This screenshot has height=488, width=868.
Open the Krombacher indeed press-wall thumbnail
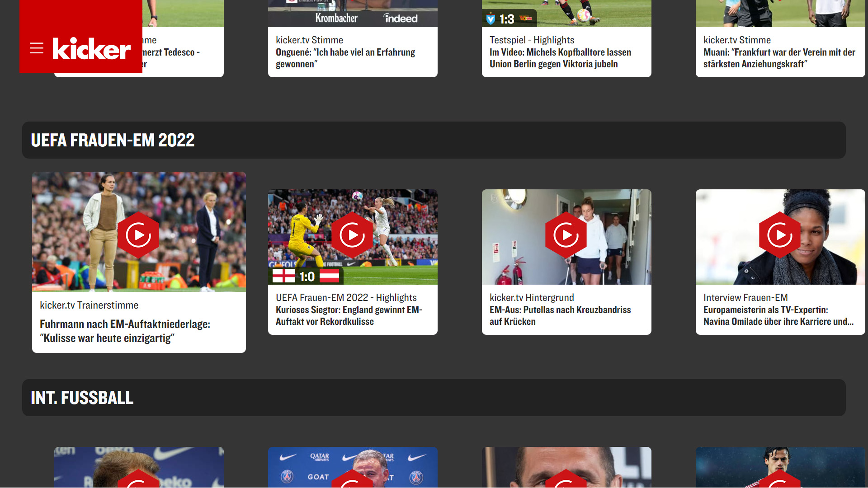point(353,14)
